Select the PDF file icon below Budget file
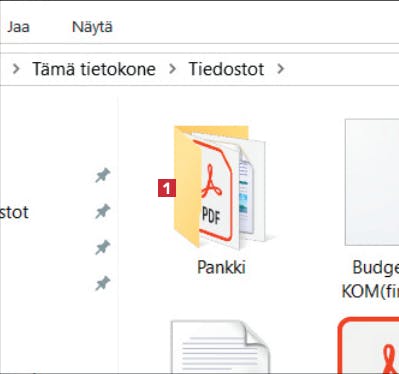 point(369,346)
